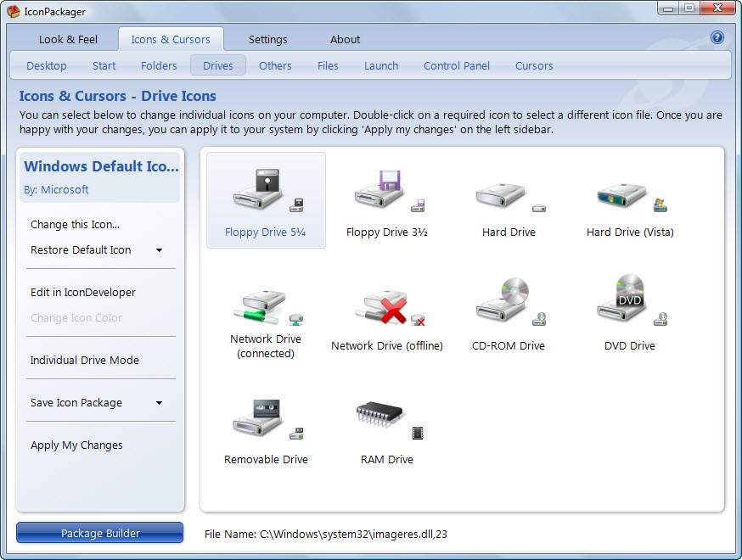Minimize the IconPackager window
This screenshot has width=742, height=560.
[668, 8]
